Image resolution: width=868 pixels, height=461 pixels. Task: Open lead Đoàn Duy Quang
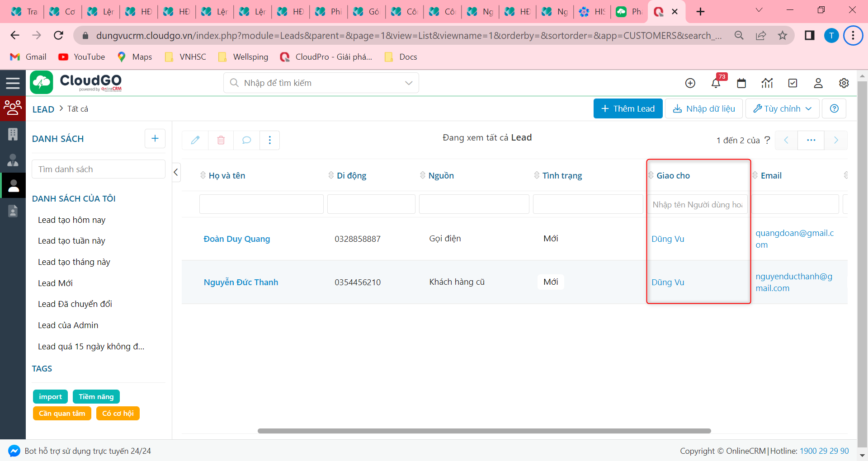point(236,239)
